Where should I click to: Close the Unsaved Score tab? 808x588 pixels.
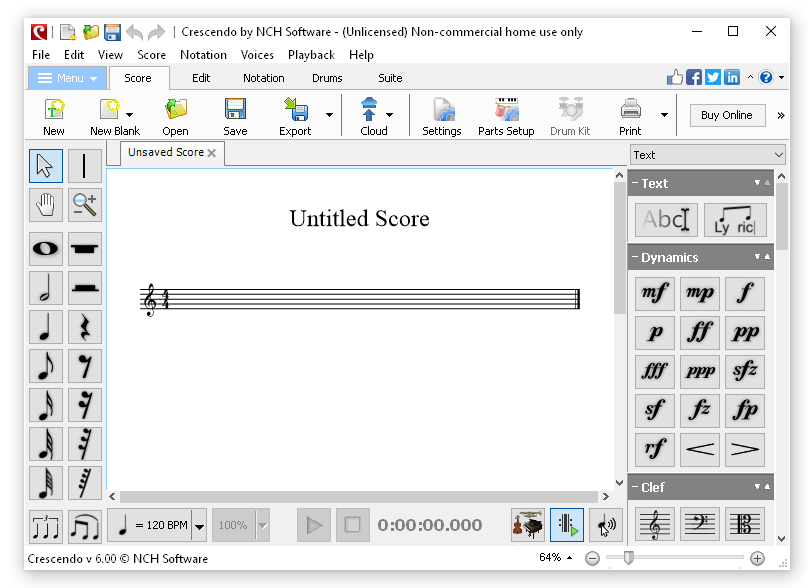[211, 153]
